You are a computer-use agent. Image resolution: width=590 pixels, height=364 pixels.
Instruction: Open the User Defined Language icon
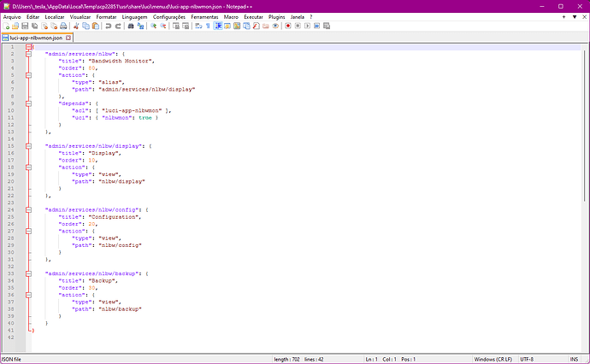click(x=227, y=26)
